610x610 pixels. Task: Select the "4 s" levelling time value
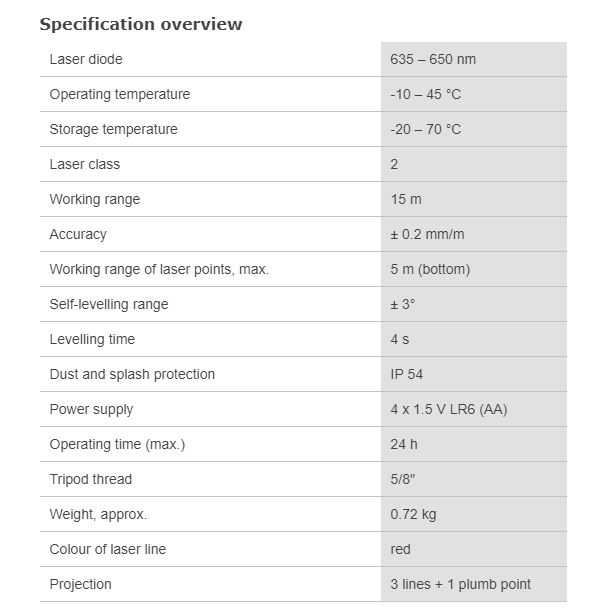(x=400, y=339)
